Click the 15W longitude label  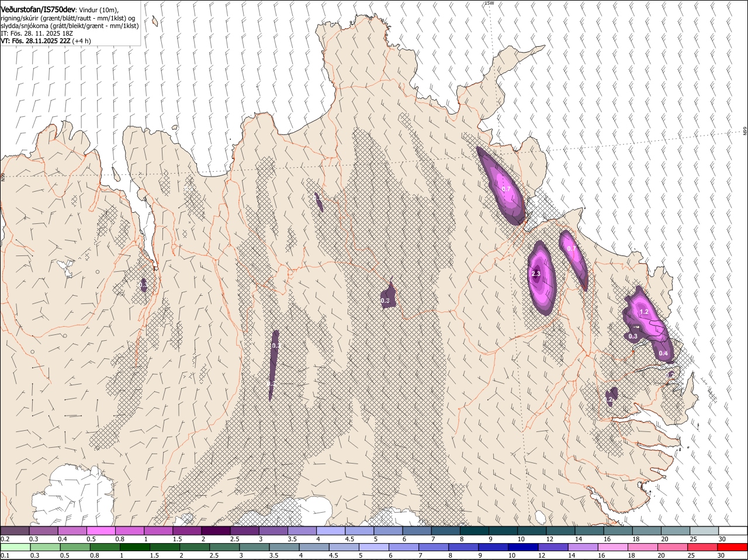click(x=489, y=3)
